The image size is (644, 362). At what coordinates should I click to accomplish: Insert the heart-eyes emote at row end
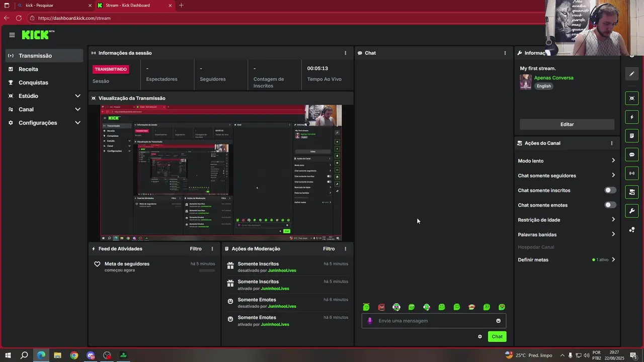(502, 307)
